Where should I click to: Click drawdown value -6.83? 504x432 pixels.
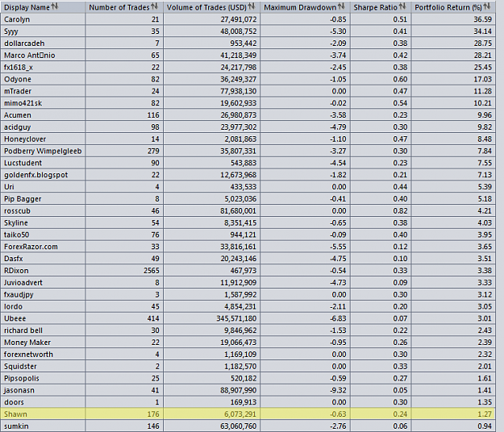tap(338, 318)
